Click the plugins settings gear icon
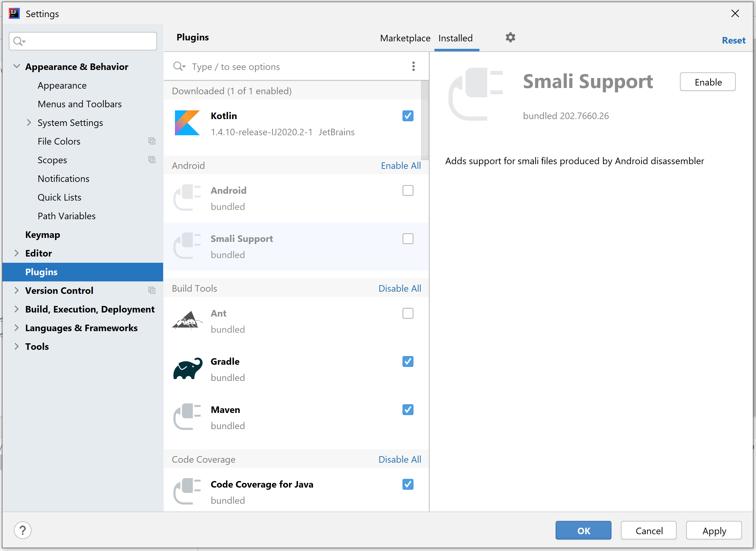The width and height of the screenshot is (756, 551). 510,37
